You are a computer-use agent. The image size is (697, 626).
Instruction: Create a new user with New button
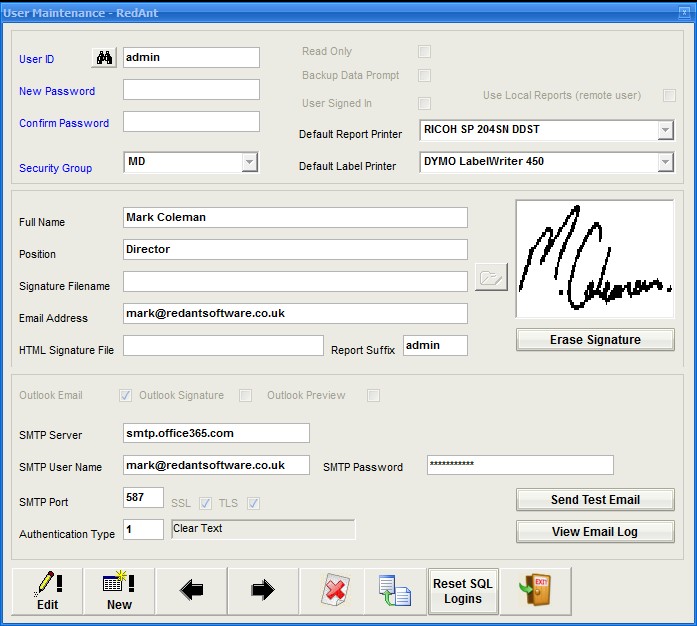pos(119,591)
